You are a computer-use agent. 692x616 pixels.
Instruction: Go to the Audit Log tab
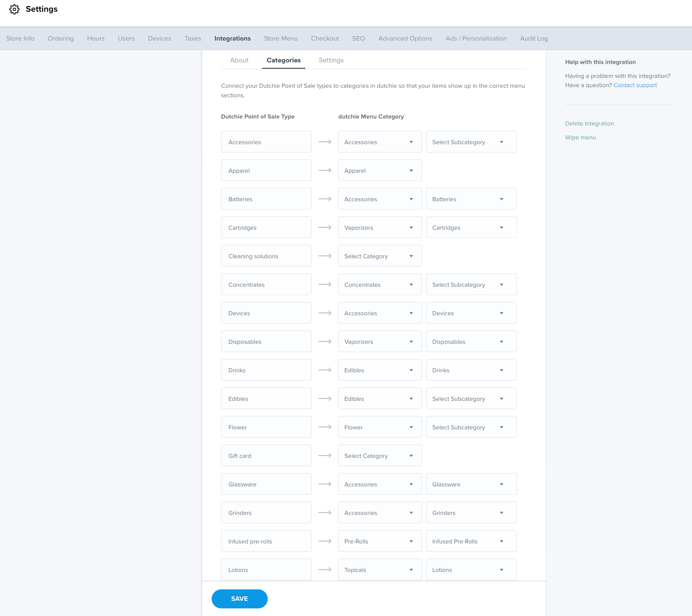click(534, 39)
